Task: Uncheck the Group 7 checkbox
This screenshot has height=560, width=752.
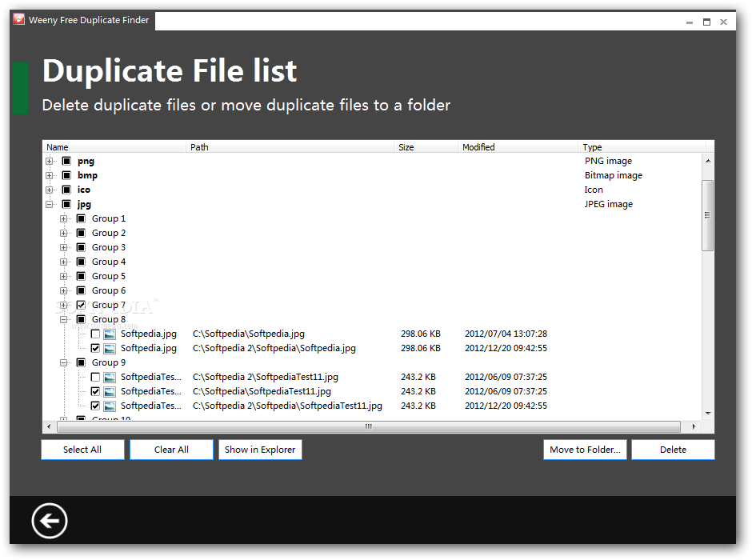Action: (x=81, y=305)
